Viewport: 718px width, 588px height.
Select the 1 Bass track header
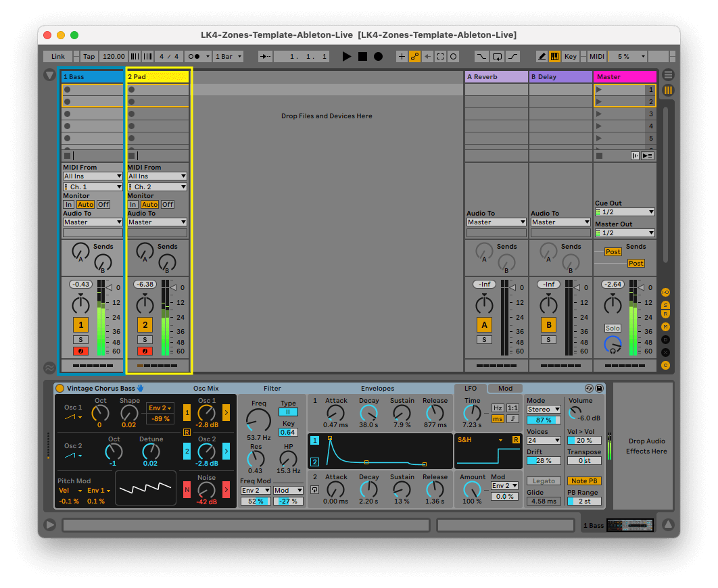click(x=93, y=77)
